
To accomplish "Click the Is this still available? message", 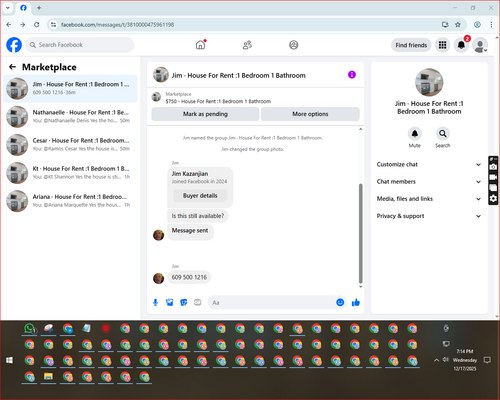I will point(198,216).
